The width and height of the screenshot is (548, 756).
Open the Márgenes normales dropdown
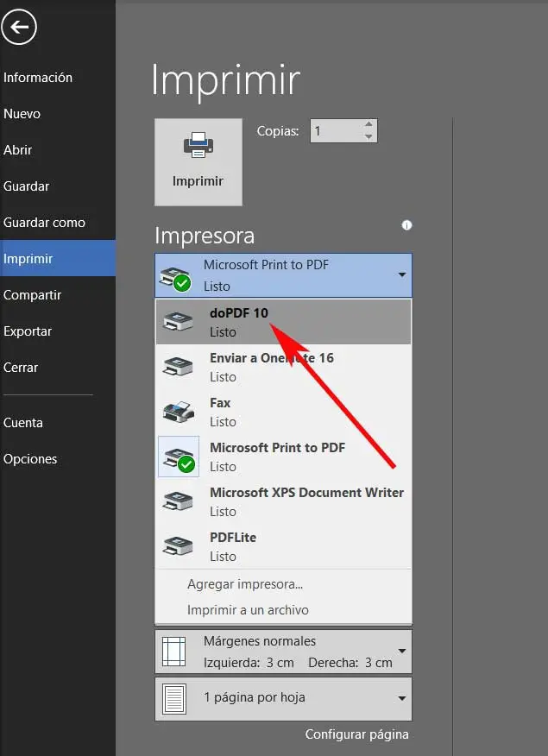coord(283,652)
